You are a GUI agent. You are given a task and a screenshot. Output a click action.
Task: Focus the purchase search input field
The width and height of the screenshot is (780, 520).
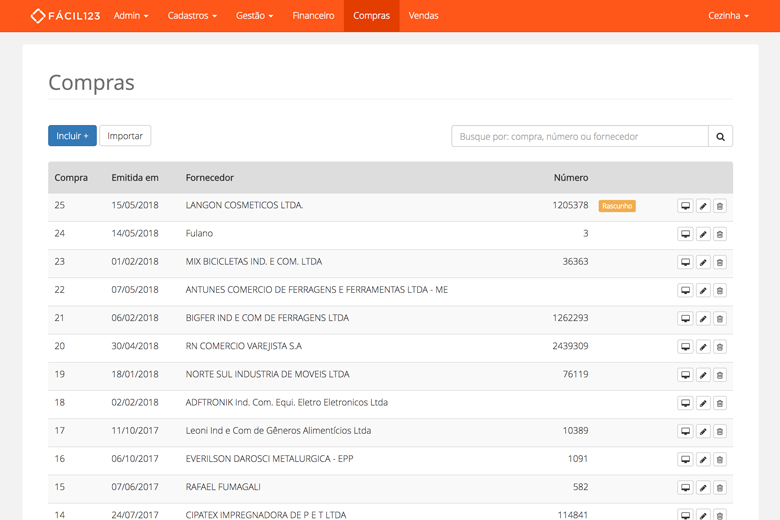(x=580, y=136)
